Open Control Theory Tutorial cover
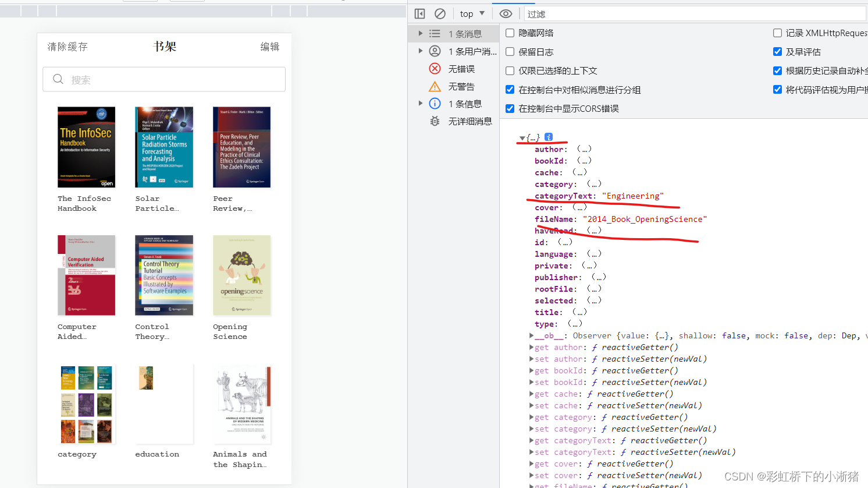 (x=164, y=275)
